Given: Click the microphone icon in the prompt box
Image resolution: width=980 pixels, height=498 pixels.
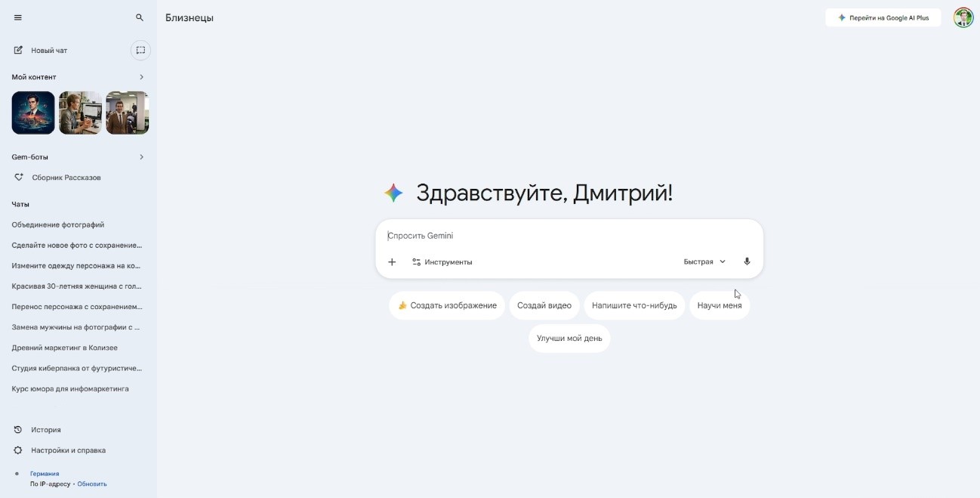Looking at the screenshot, I should pos(747,262).
